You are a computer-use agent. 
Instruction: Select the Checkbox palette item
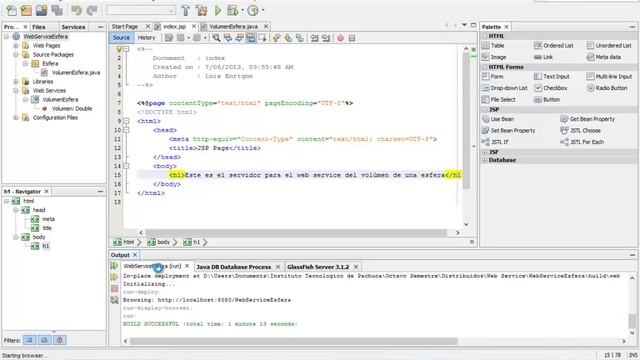(551, 88)
